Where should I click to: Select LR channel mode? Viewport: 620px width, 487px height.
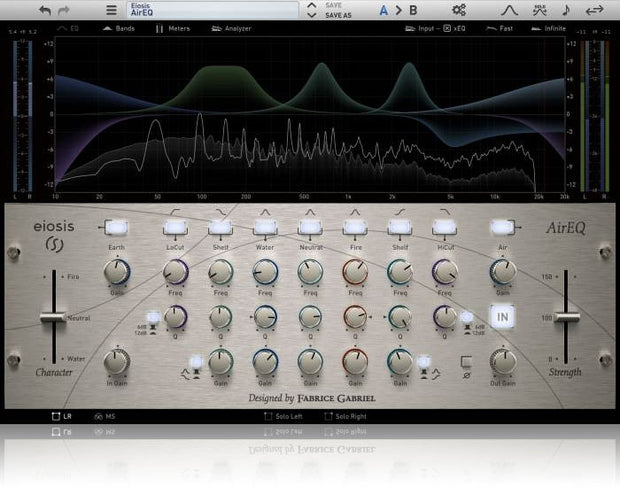pos(62,416)
